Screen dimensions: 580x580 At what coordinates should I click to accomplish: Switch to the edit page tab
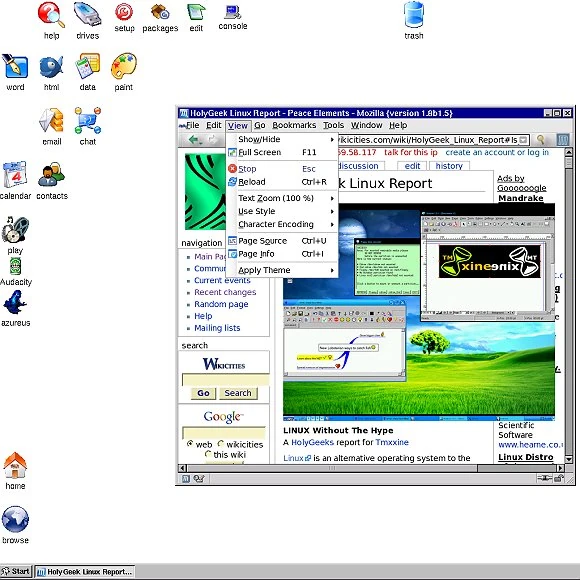point(412,166)
